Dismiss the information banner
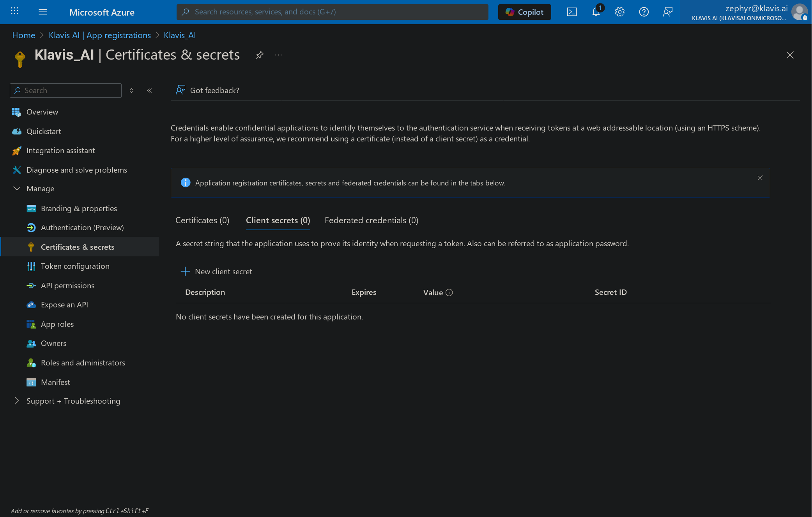The height and width of the screenshot is (517, 812). (760, 178)
